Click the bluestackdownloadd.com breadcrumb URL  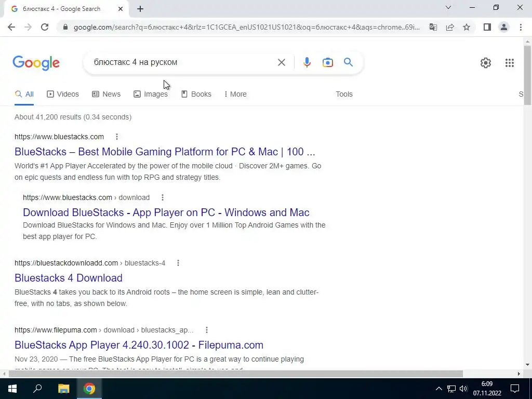[x=90, y=263]
